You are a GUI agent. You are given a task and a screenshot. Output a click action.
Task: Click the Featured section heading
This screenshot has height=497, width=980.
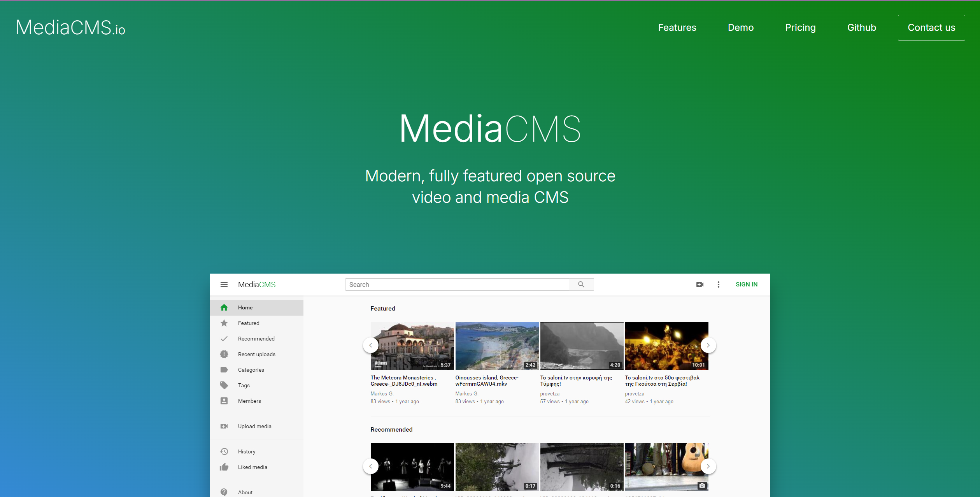click(382, 308)
